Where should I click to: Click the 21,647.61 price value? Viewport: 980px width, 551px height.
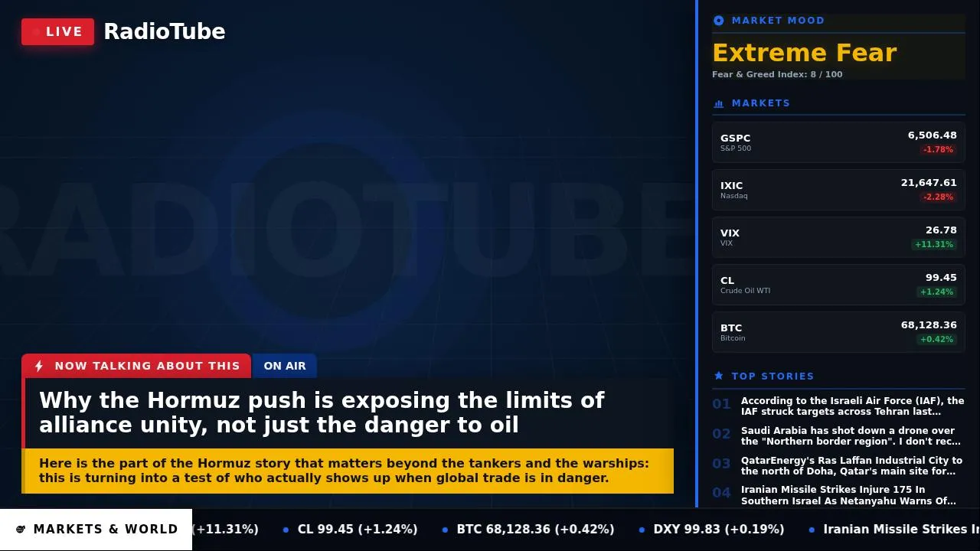[x=929, y=183]
